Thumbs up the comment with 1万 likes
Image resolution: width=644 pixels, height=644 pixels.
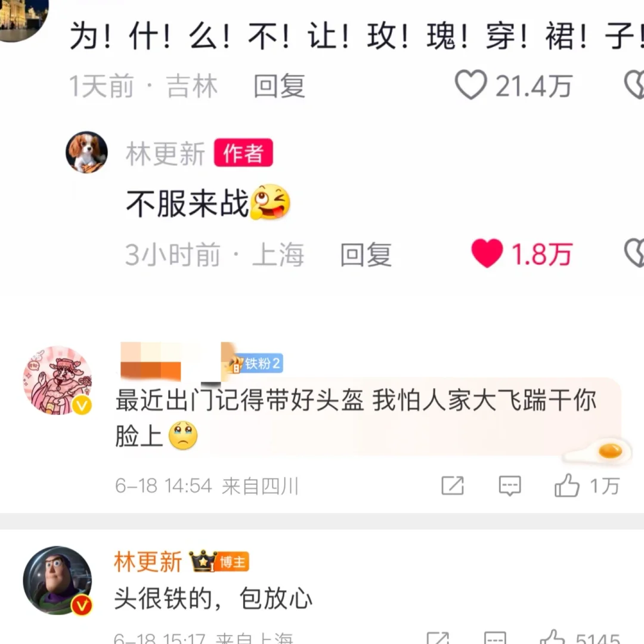pyautogui.click(x=567, y=485)
